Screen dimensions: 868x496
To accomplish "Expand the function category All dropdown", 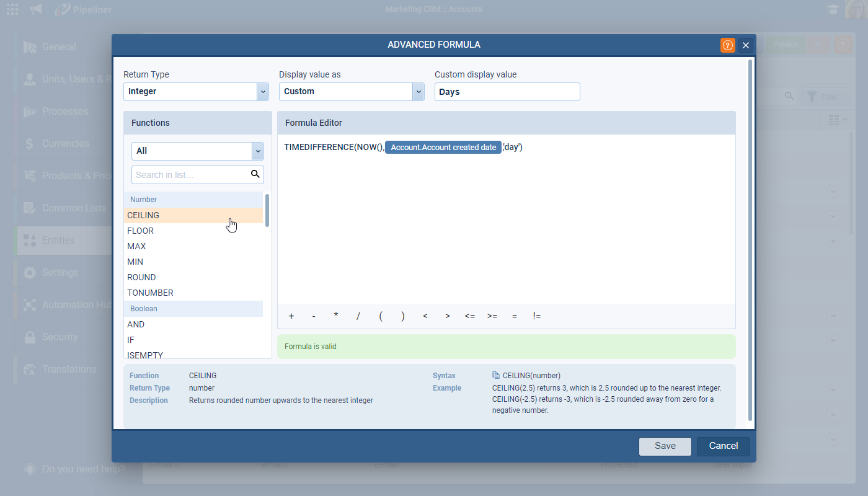I will (x=258, y=151).
